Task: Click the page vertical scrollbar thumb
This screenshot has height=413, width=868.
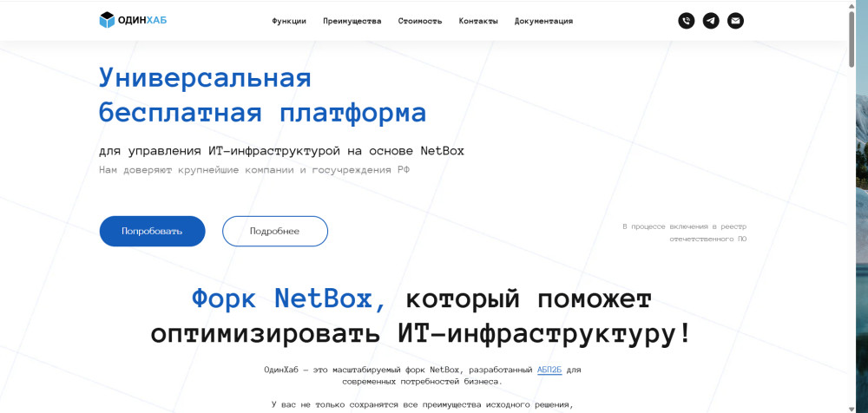Action: point(852,37)
